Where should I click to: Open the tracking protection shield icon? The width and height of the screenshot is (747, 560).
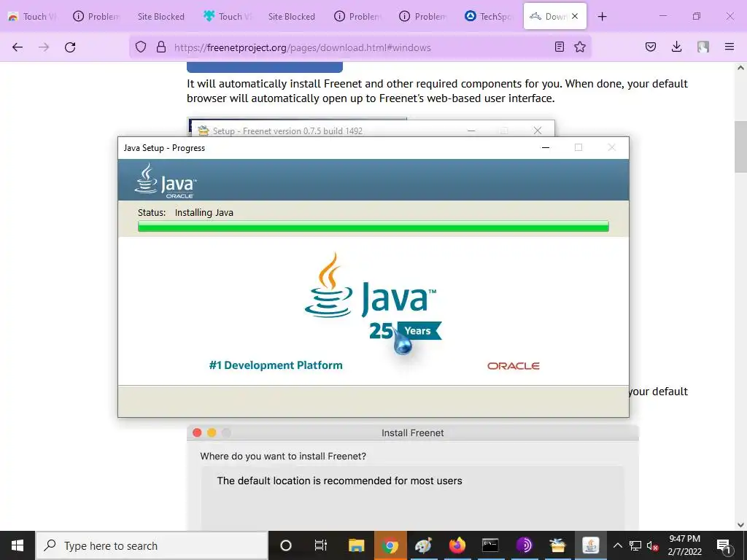(141, 47)
